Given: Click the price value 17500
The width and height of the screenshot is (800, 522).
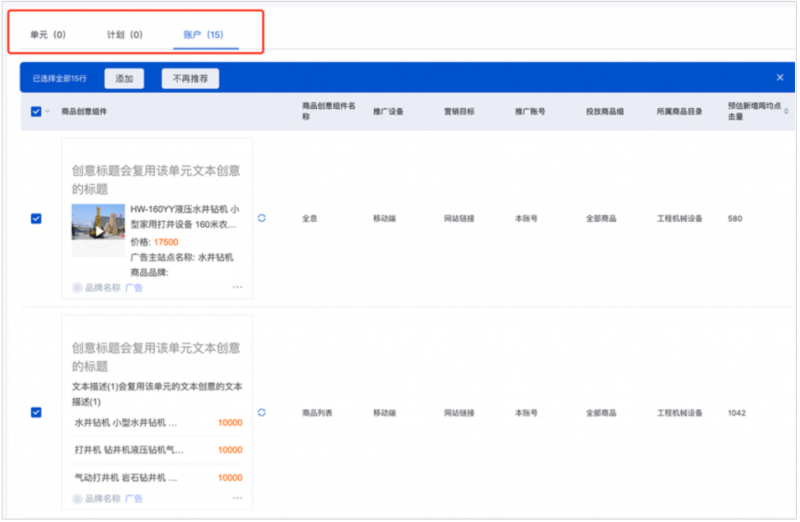Looking at the screenshot, I should 166,242.
